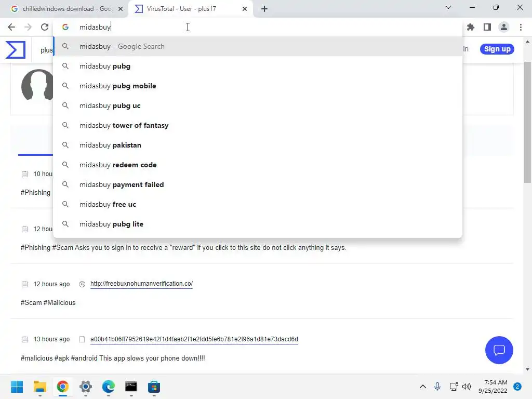Click the network tray icon

click(454, 387)
